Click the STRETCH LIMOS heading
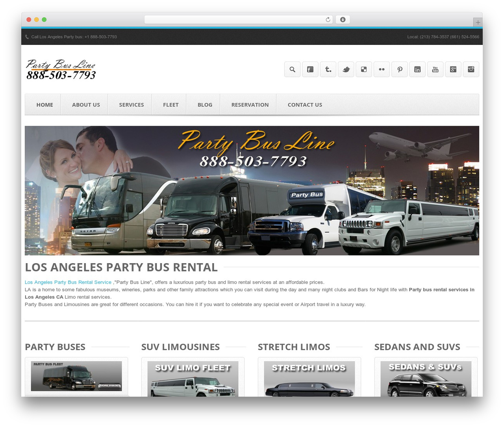 coord(294,347)
